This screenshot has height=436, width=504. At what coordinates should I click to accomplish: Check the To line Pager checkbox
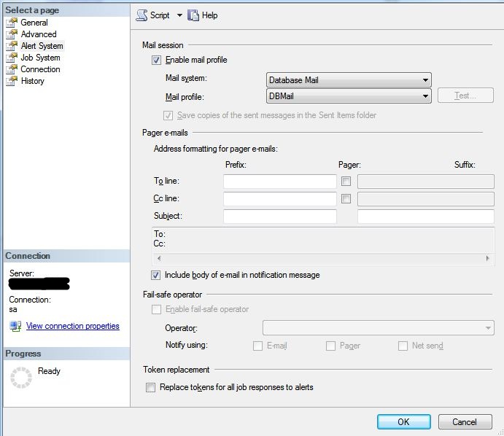pos(346,182)
